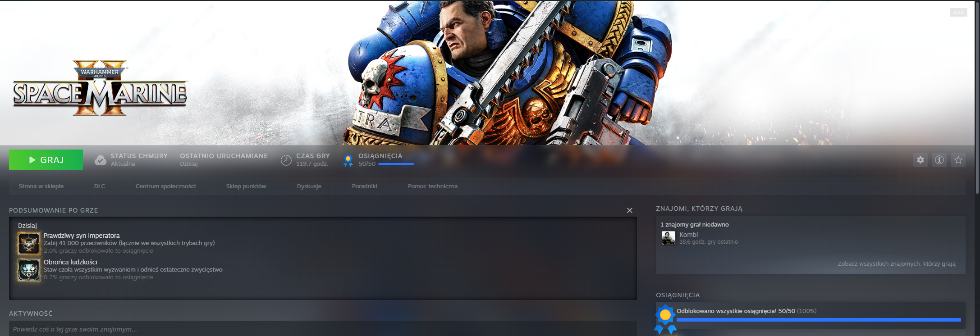The width and height of the screenshot is (980, 336).
Task: Open Sklep punktów tab
Action: (x=246, y=186)
